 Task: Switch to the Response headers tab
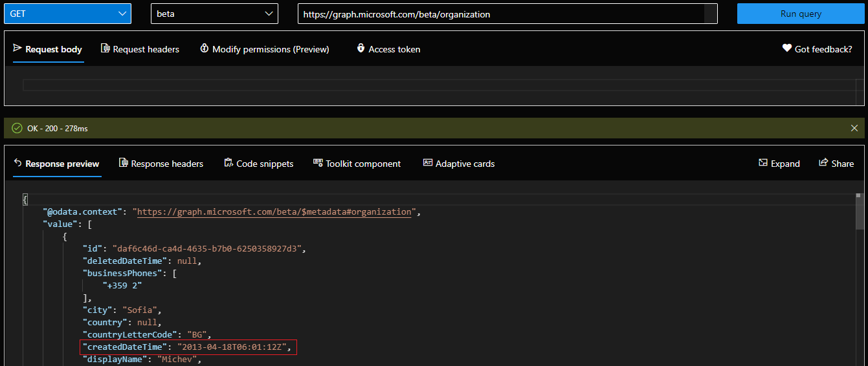point(166,164)
